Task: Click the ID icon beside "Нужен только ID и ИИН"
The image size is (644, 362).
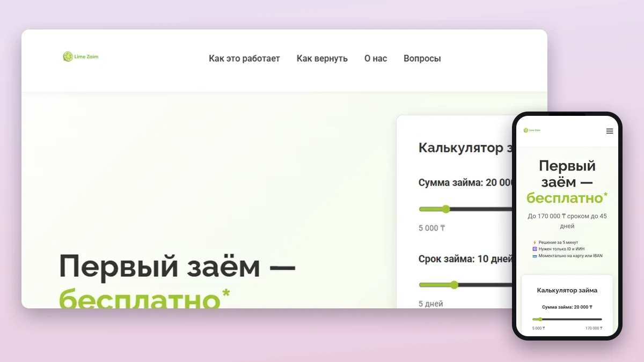Action: 535,249
